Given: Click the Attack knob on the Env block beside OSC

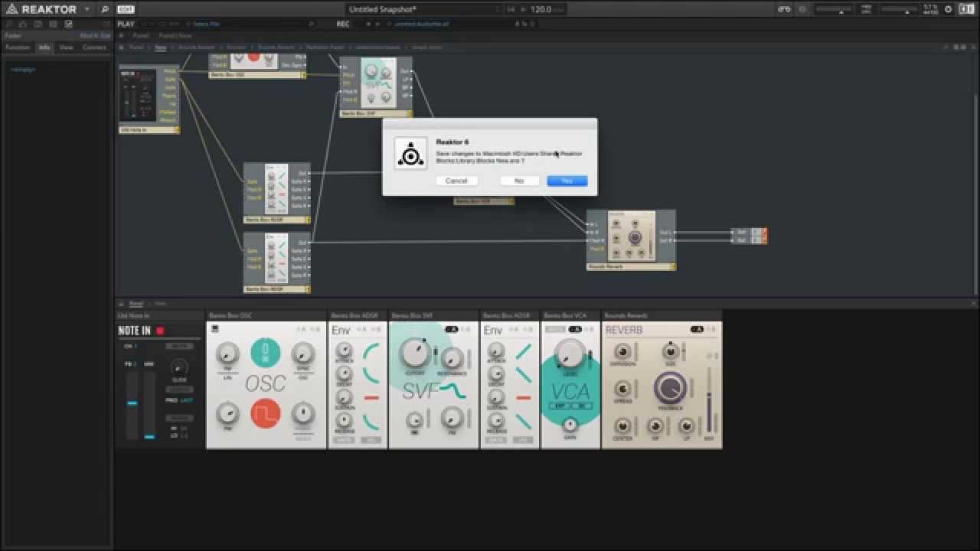Looking at the screenshot, I should [345, 350].
